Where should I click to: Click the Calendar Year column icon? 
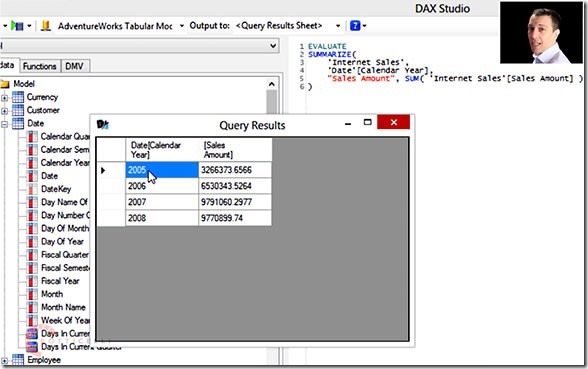tap(33, 163)
